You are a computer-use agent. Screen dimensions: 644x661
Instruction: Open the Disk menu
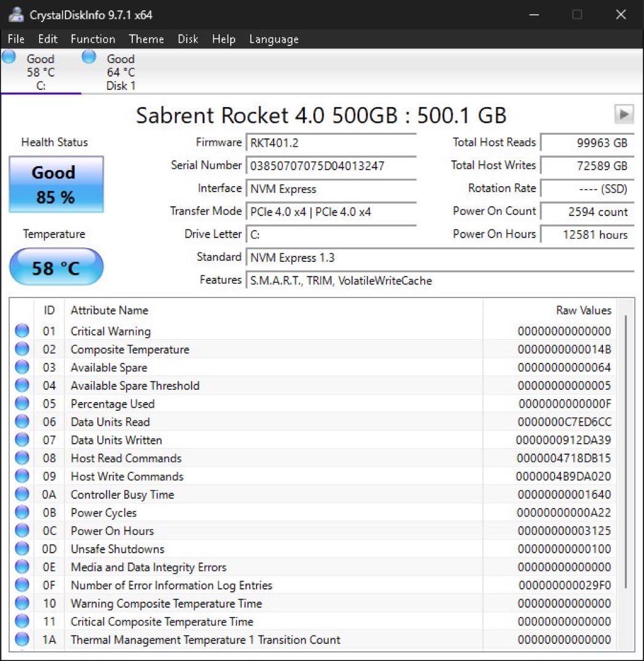pyautogui.click(x=188, y=39)
